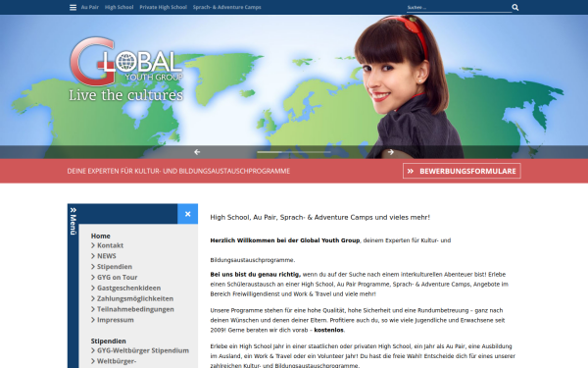Click chevron beside Kontakt
The image size is (588, 368).
93,245
